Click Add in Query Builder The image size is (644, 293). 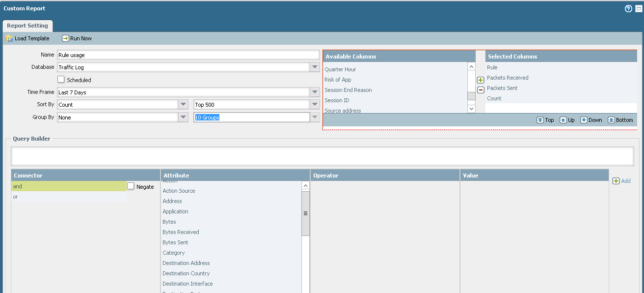point(621,181)
